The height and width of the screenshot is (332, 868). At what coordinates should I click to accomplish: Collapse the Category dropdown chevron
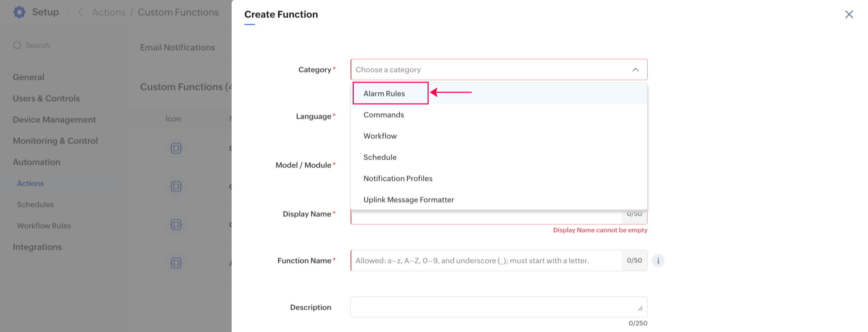click(635, 70)
